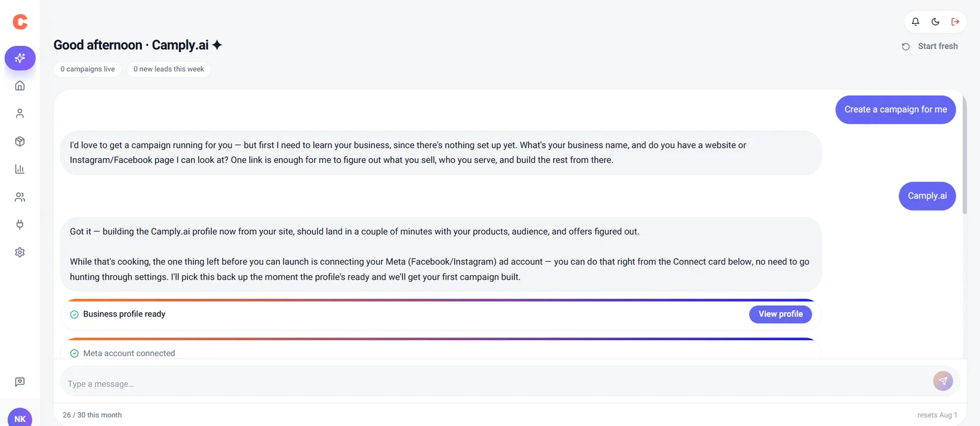
Task: Open the AI assistant sparkle tab
Action: (x=20, y=58)
